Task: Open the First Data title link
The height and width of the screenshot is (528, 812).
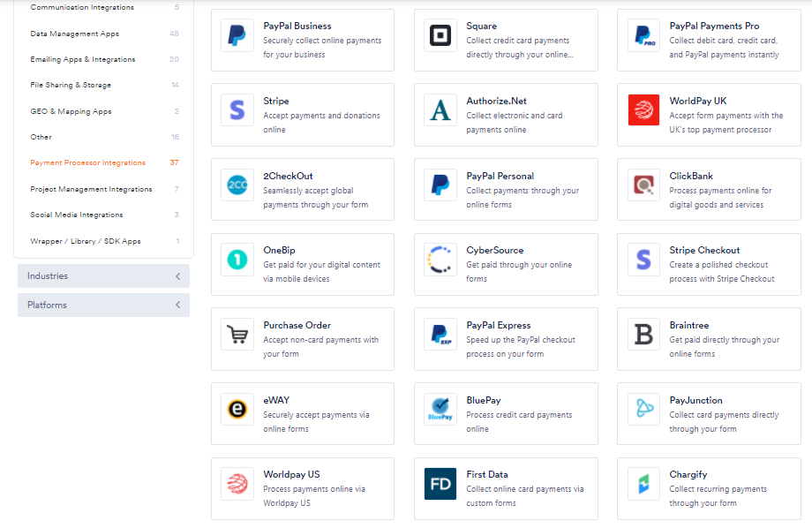Action: (487, 475)
